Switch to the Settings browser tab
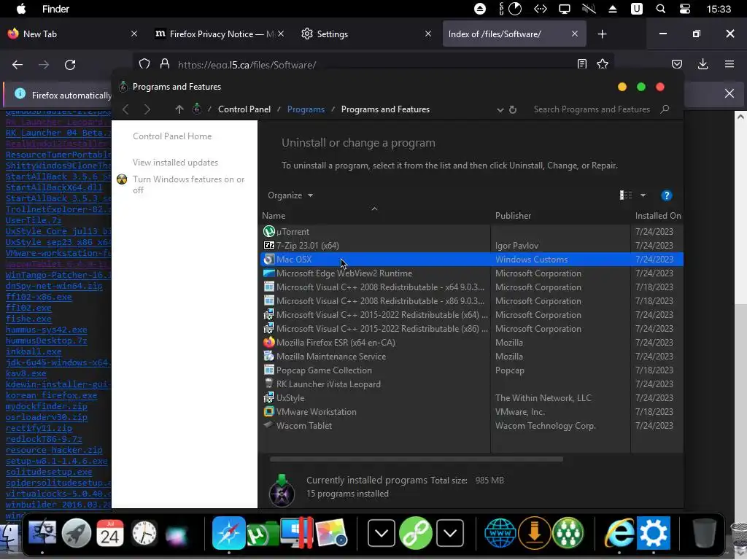Viewport: 747px width, 560px height. (x=366, y=34)
